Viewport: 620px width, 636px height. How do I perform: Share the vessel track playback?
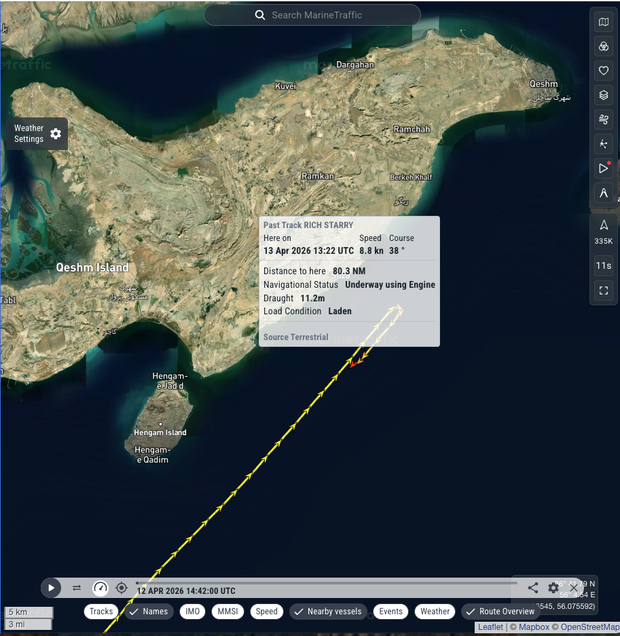(x=533, y=588)
